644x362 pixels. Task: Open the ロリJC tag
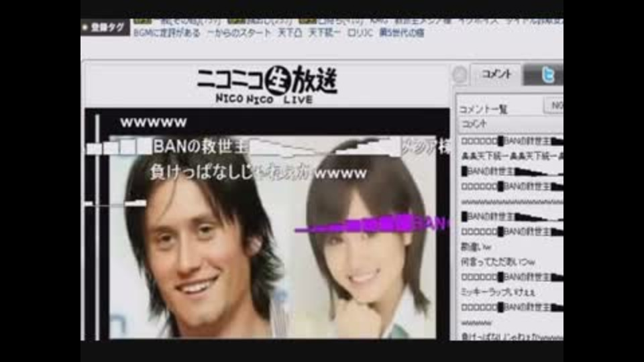click(x=360, y=33)
